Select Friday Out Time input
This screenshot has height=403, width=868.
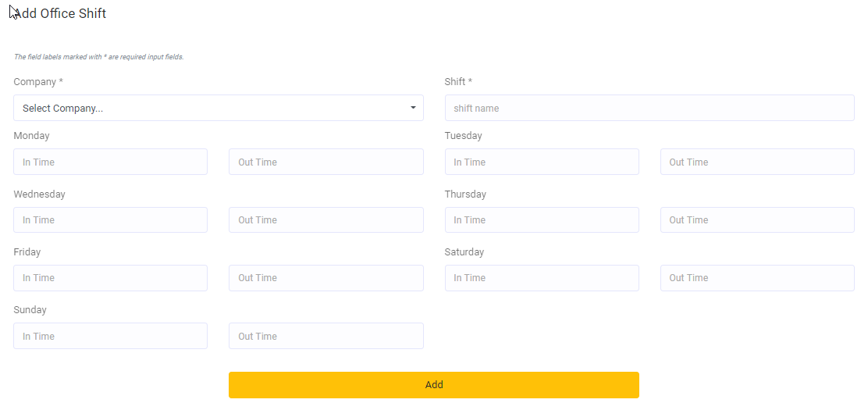coord(325,277)
